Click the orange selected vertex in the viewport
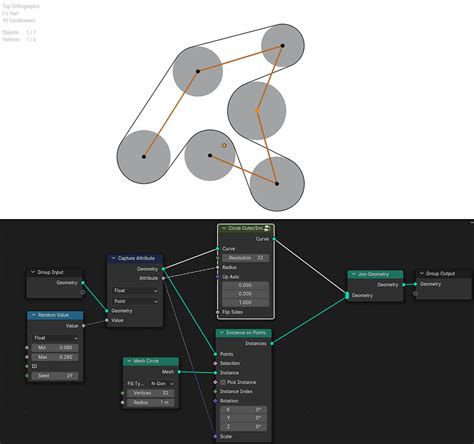The image size is (474, 444). pos(257,110)
